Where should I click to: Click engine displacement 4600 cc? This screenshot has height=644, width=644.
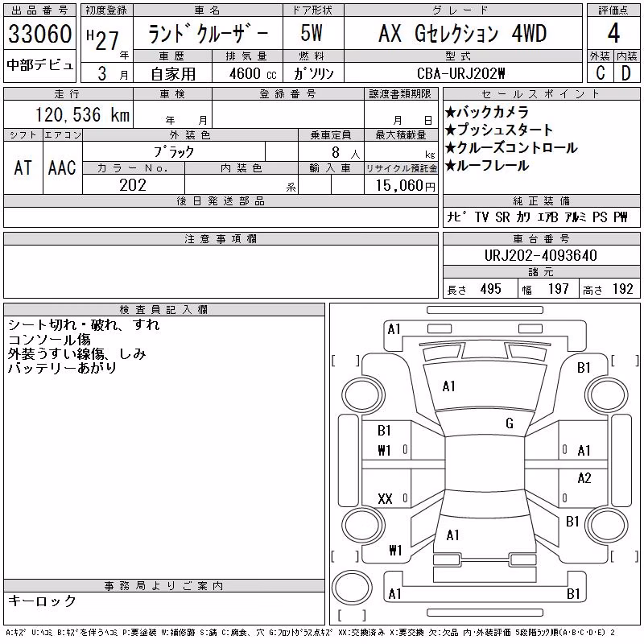click(x=253, y=73)
